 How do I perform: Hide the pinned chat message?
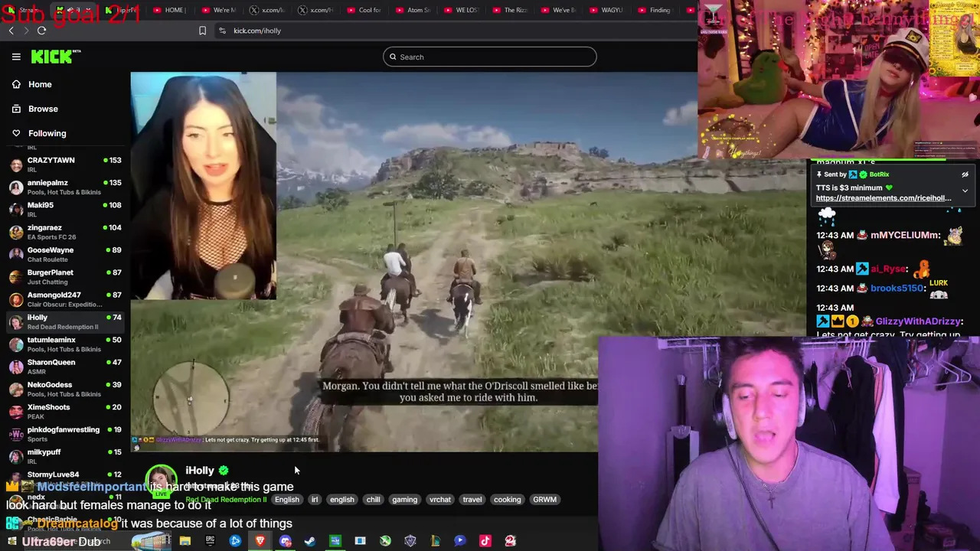[965, 174]
